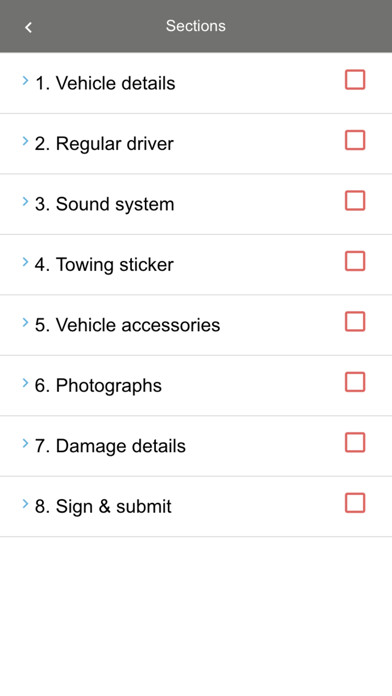Tick the Photographs checkbox
392x696 pixels.
(355, 382)
